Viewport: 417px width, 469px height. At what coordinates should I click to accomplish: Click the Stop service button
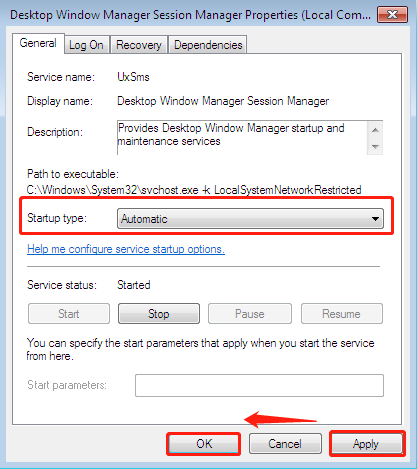159,314
